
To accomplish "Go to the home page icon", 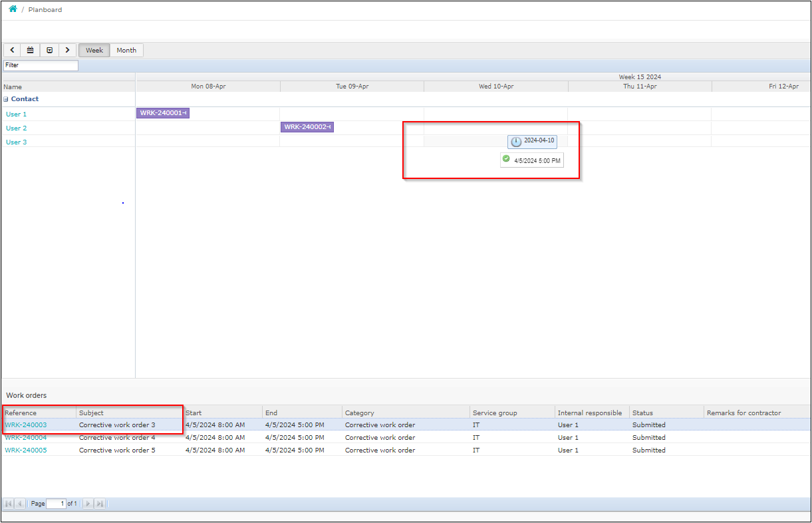I will point(13,9).
